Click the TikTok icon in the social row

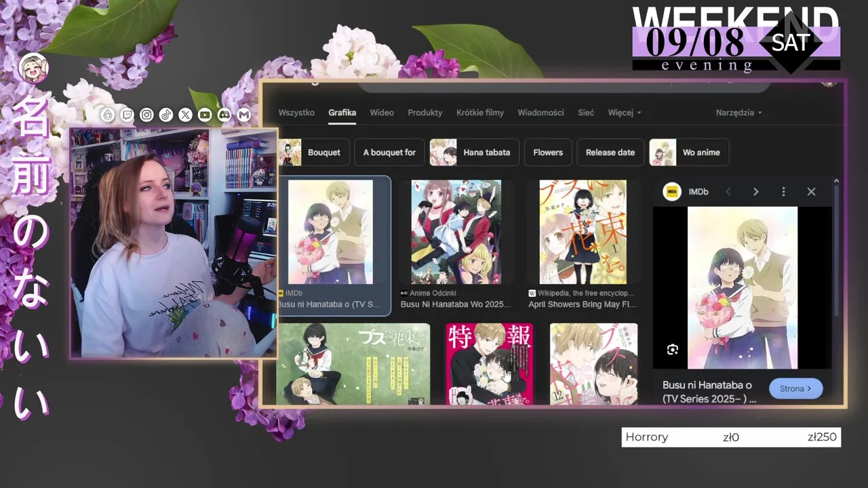166,115
